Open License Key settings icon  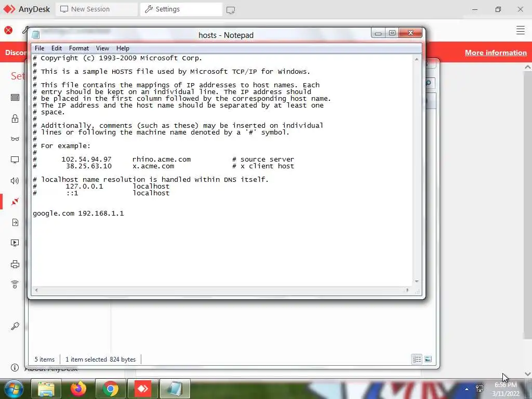pos(15,326)
